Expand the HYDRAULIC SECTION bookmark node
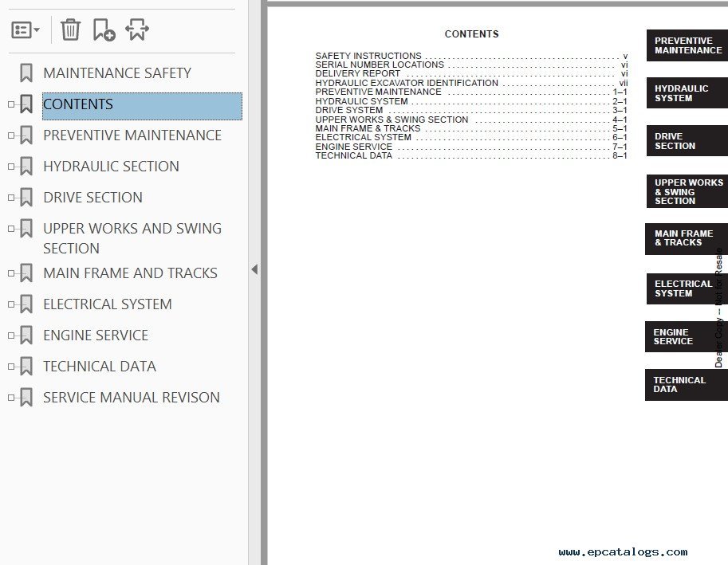Screen dimensions: 728x565 [11, 167]
